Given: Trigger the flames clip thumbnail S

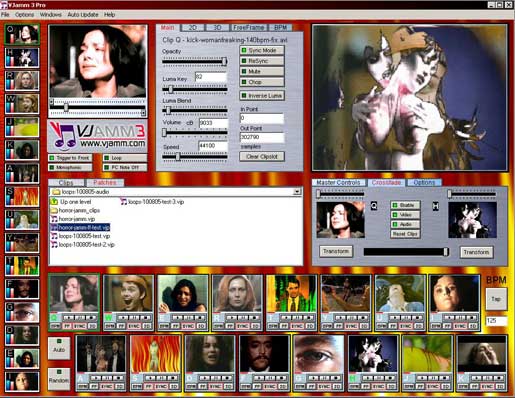Looking at the screenshot, I should [x=155, y=354].
